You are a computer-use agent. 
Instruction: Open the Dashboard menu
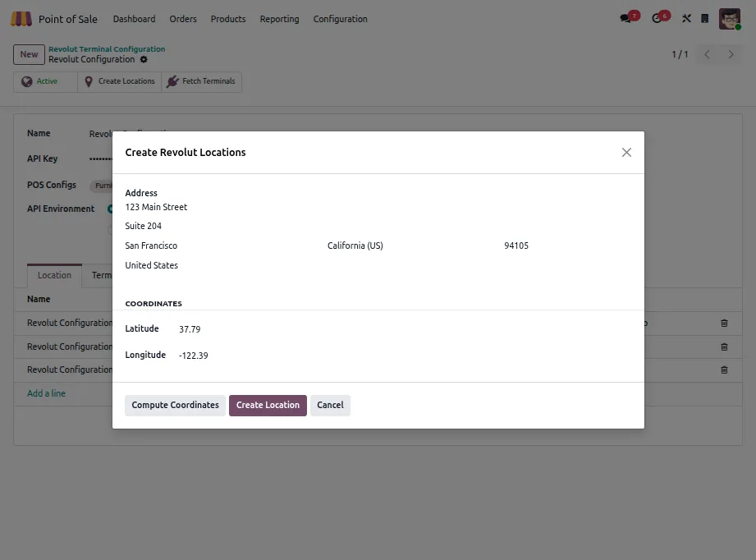tap(134, 19)
